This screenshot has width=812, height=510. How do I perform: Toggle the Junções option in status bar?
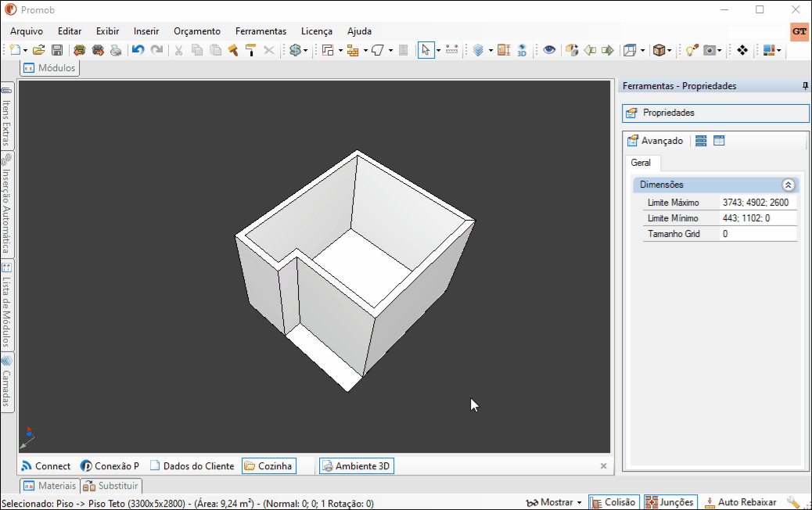point(670,502)
